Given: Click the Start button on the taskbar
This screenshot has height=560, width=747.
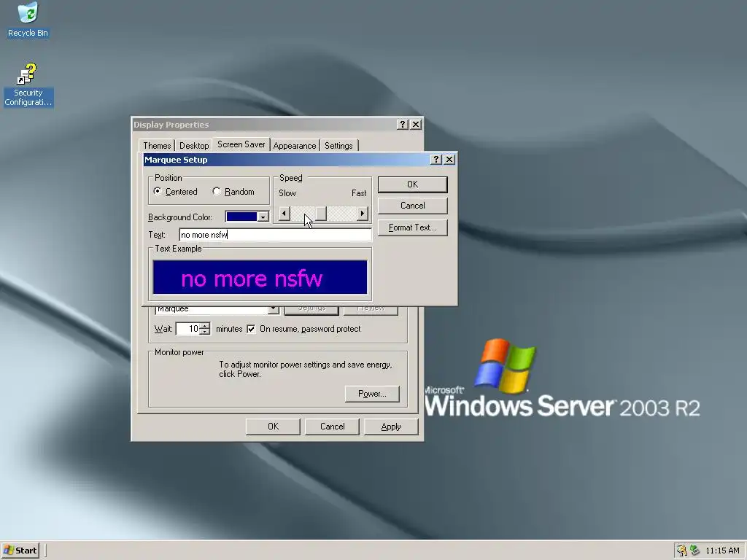Looking at the screenshot, I should pyautogui.click(x=20, y=550).
